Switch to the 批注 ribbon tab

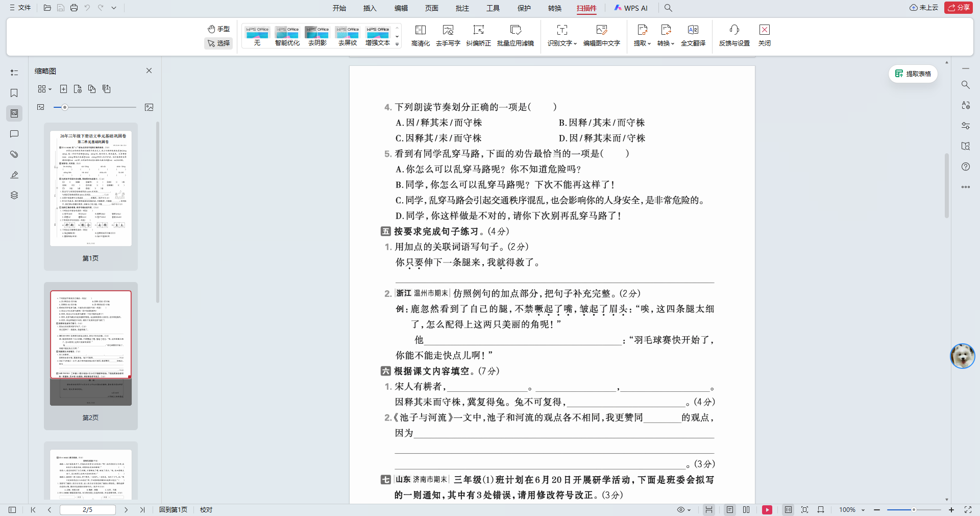pyautogui.click(x=462, y=8)
